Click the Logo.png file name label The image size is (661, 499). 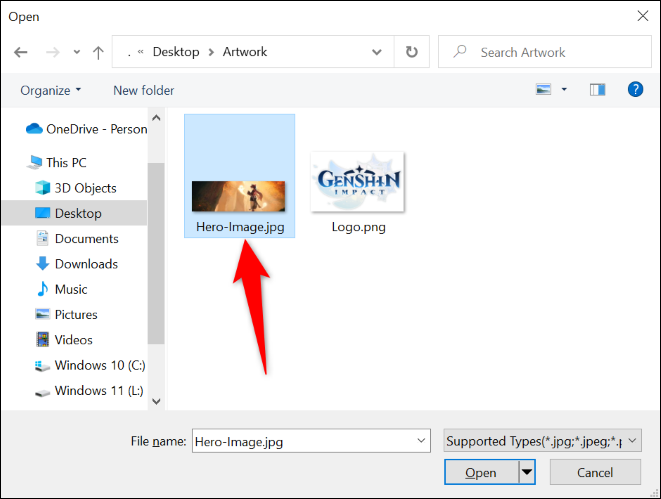359,227
